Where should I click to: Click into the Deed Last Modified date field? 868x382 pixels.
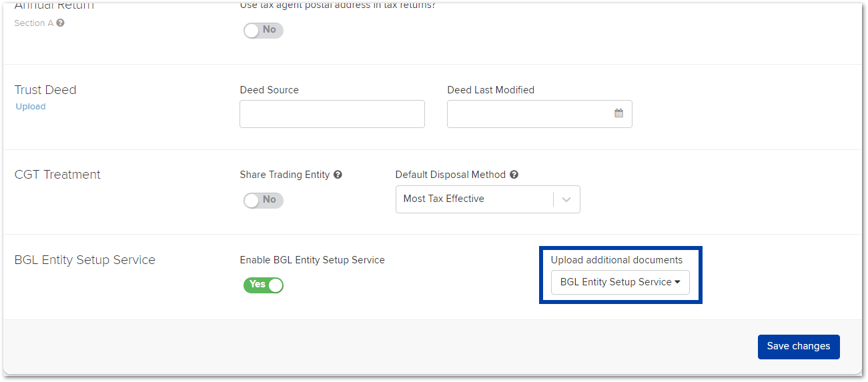[540, 114]
